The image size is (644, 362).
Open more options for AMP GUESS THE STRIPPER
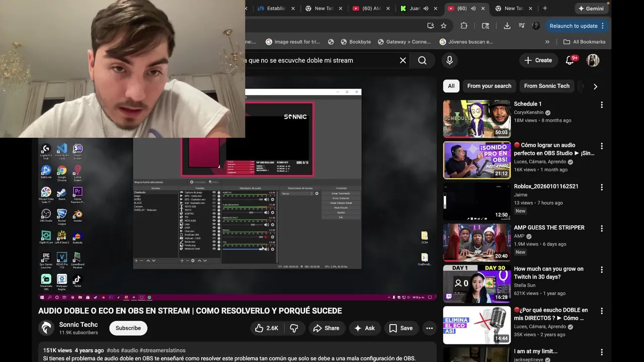602,228
